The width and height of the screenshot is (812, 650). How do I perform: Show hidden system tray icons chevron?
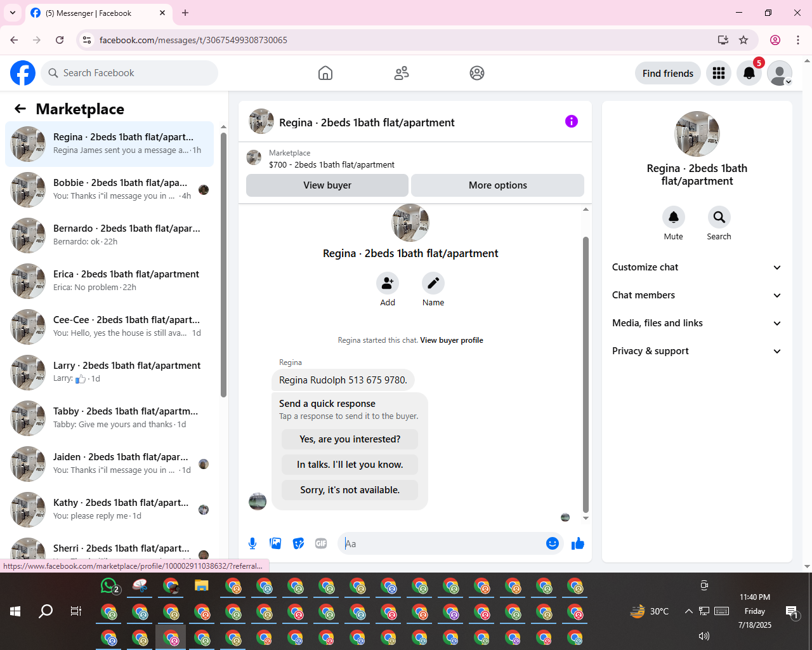tap(688, 611)
